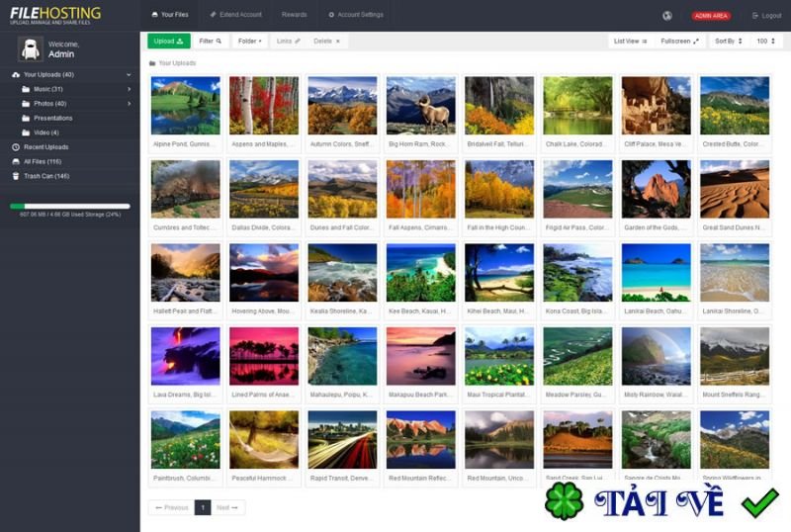The height and width of the screenshot is (532, 791).
Task: Select the Peaceful Hammock thumbnail
Action: coord(264,440)
